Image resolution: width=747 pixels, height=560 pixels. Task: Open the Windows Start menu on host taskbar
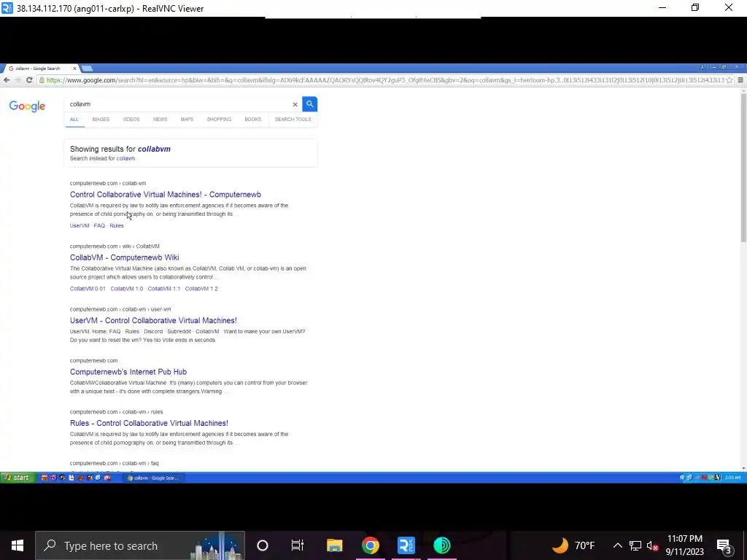tap(18, 545)
